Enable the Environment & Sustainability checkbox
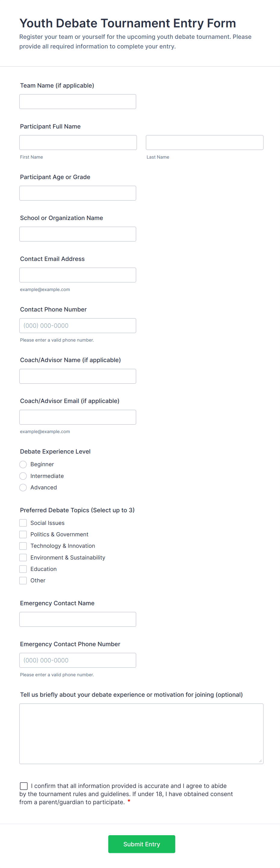 coord(23,558)
